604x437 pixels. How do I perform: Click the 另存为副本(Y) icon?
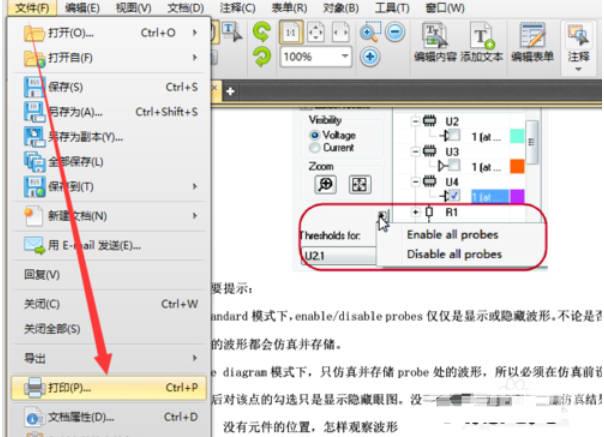pyautogui.click(x=34, y=137)
